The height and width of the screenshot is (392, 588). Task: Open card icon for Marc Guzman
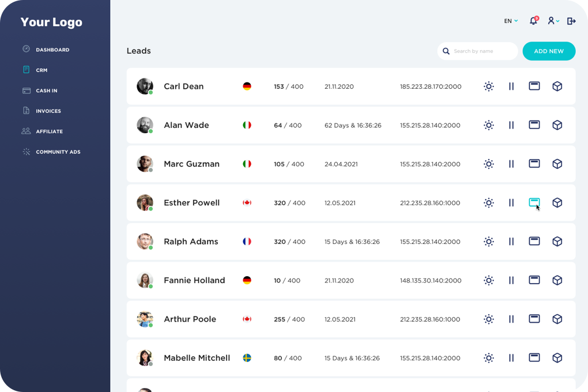(x=534, y=164)
